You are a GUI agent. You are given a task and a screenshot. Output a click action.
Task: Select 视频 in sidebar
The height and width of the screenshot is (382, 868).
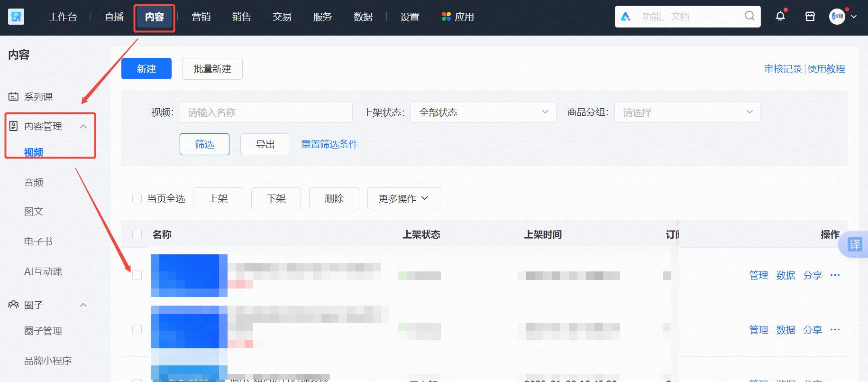coord(34,152)
